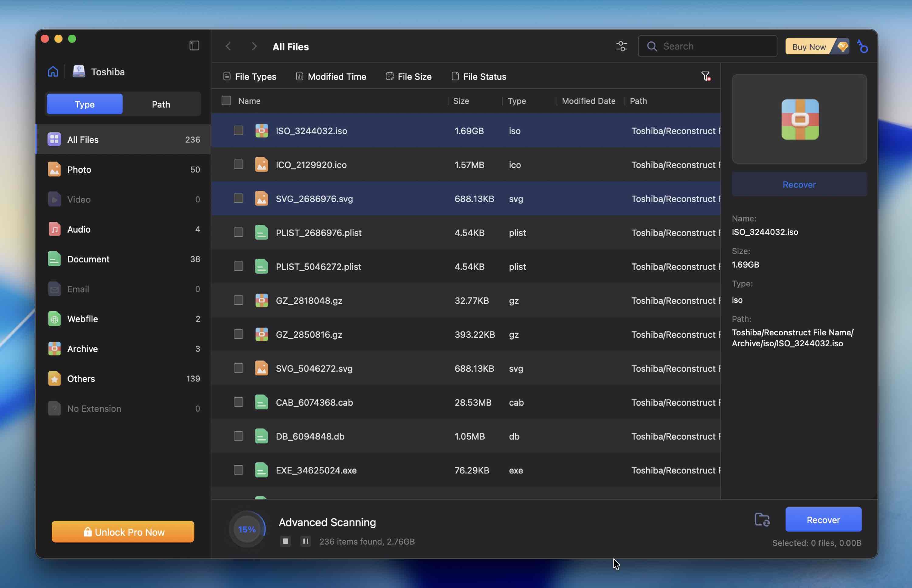Go back with the left arrow
This screenshot has width=912, height=588.
click(x=228, y=46)
